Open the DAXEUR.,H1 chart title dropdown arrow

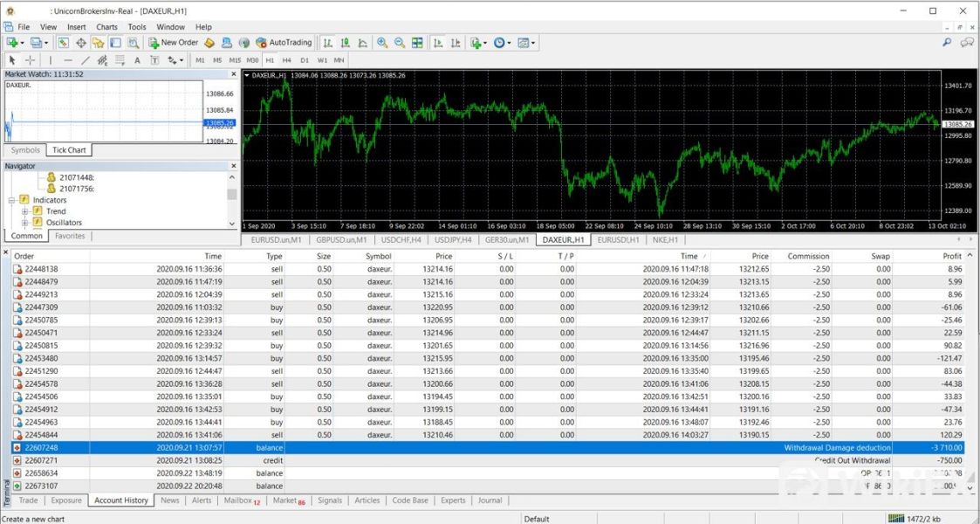[247, 75]
